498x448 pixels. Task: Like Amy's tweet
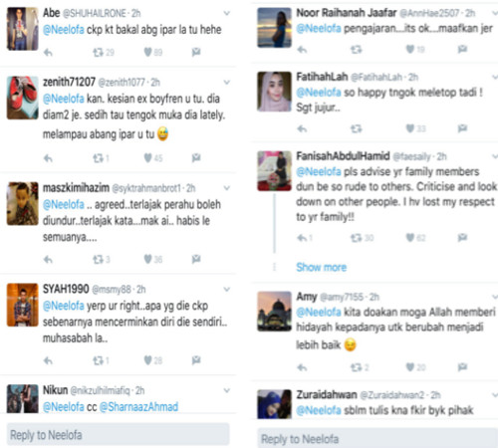[415, 367]
